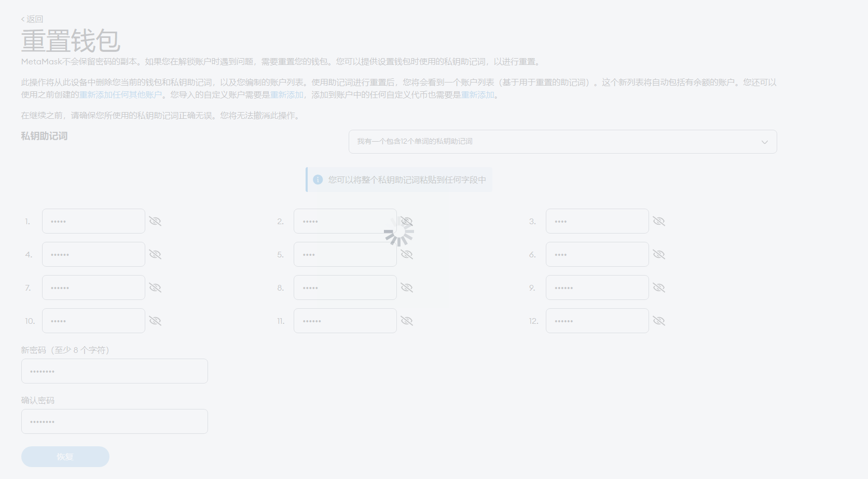Image resolution: width=868 pixels, height=479 pixels.
Task: Click into seed word field number 2
Action: point(345,222)
